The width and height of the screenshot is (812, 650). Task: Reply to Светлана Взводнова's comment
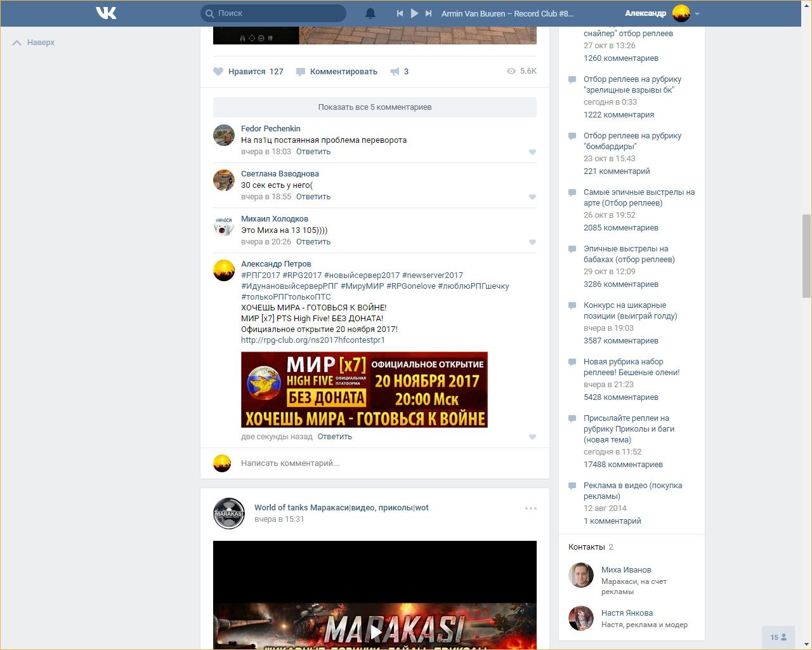(313, 197)
